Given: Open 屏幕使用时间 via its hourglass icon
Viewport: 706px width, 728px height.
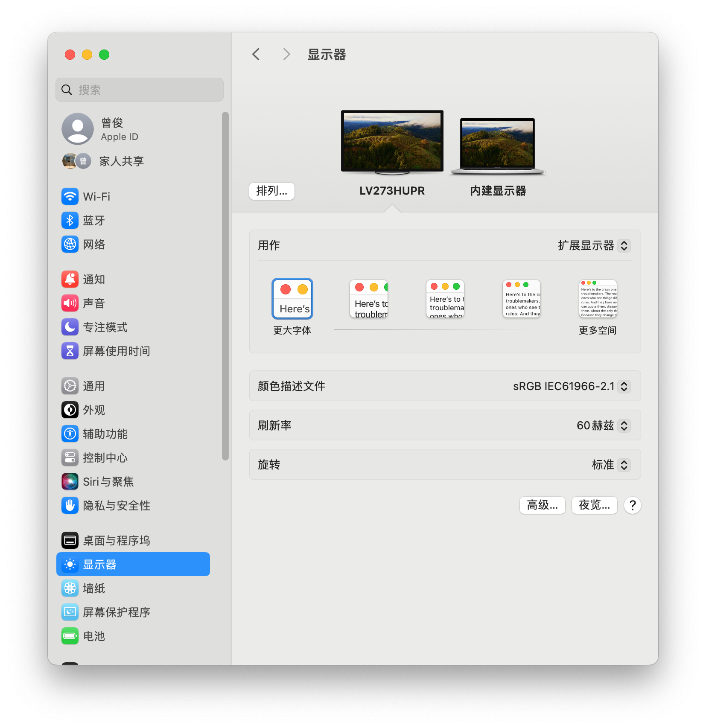Looking at the screenshot, I should tap(70, 351).
